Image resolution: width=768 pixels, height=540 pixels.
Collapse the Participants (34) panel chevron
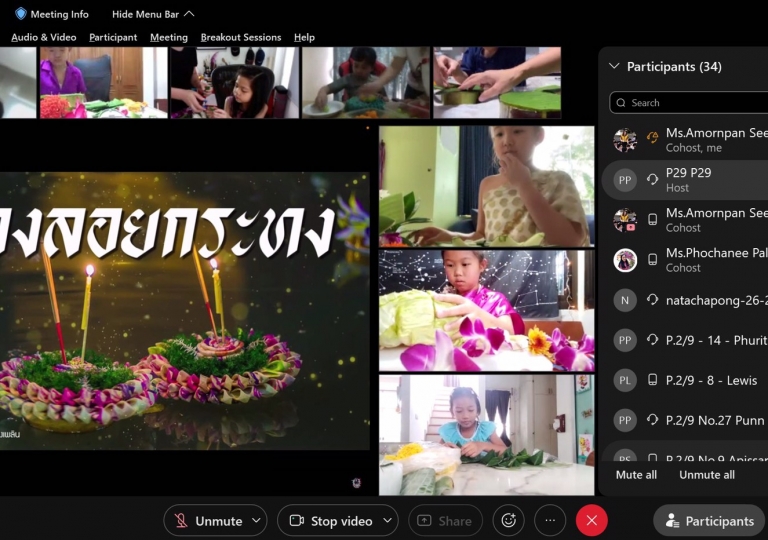[614, 66]
